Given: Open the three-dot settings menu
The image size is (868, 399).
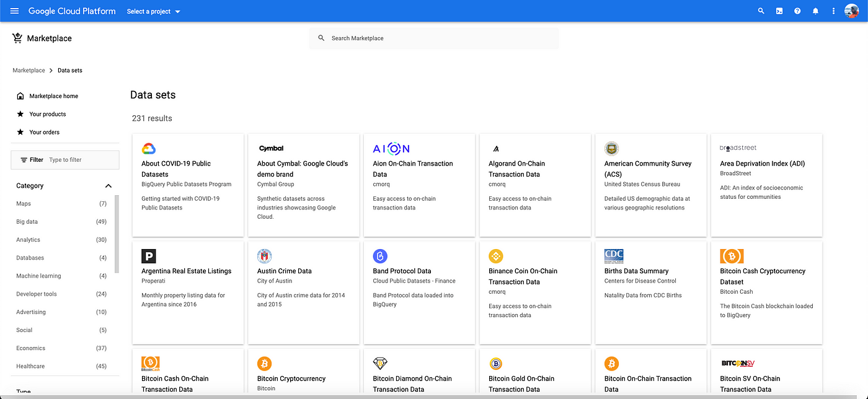Looking at the screenshot, I should (x=833, y=11).
